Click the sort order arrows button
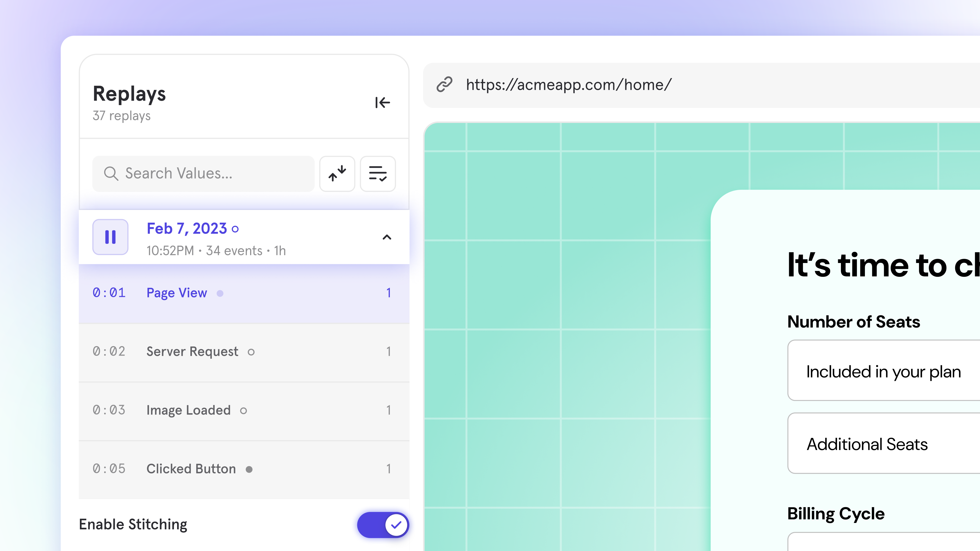 pos(337,173)
